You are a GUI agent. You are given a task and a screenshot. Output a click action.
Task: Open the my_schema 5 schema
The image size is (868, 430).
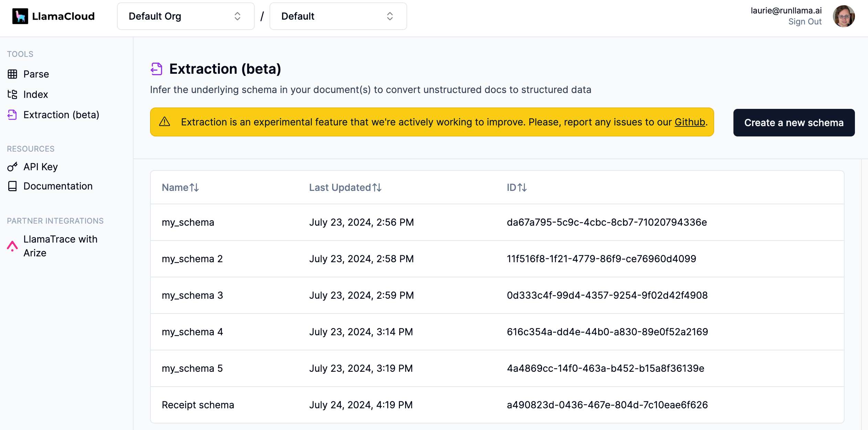(497, 368)
